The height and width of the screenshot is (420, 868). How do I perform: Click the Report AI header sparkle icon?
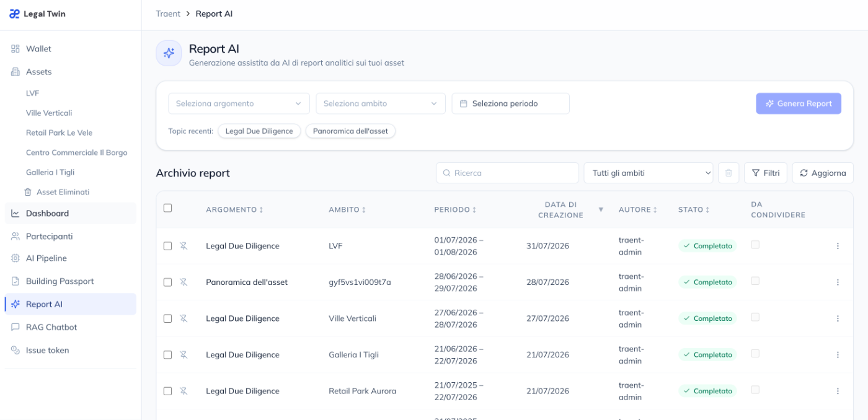169,53
